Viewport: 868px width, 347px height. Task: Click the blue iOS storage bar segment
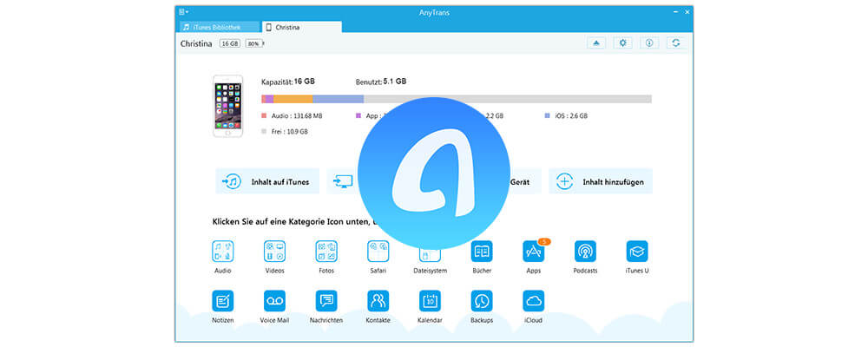click(339, 99)
